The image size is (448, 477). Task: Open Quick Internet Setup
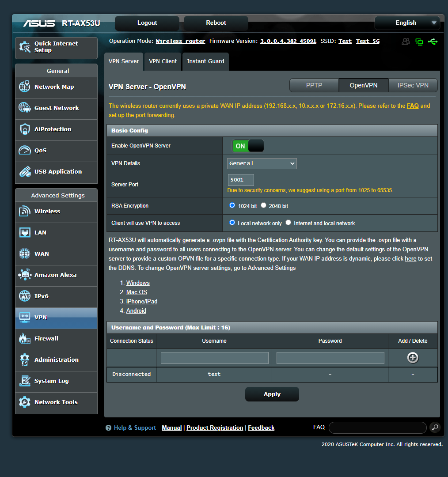[x=56, y=47]
